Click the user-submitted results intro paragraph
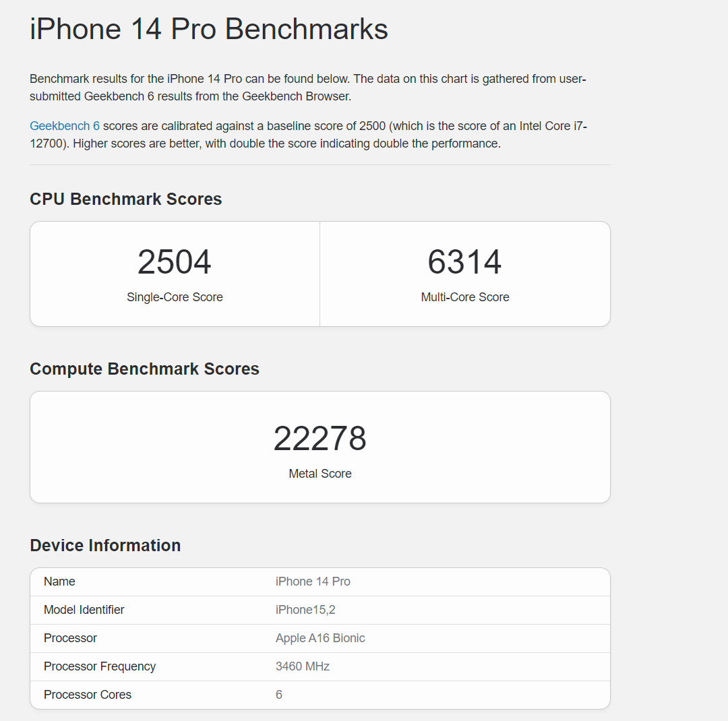Screen dimensions: 728x721 307,88
